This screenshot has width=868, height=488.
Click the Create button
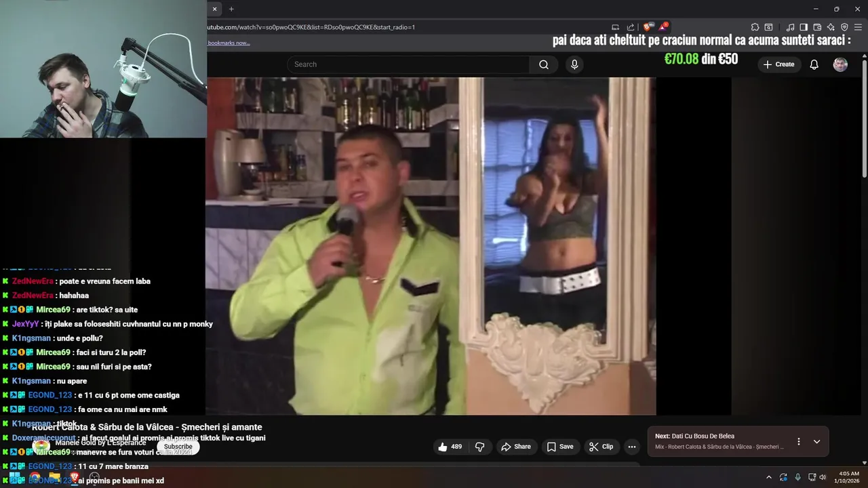click(778, 64)
